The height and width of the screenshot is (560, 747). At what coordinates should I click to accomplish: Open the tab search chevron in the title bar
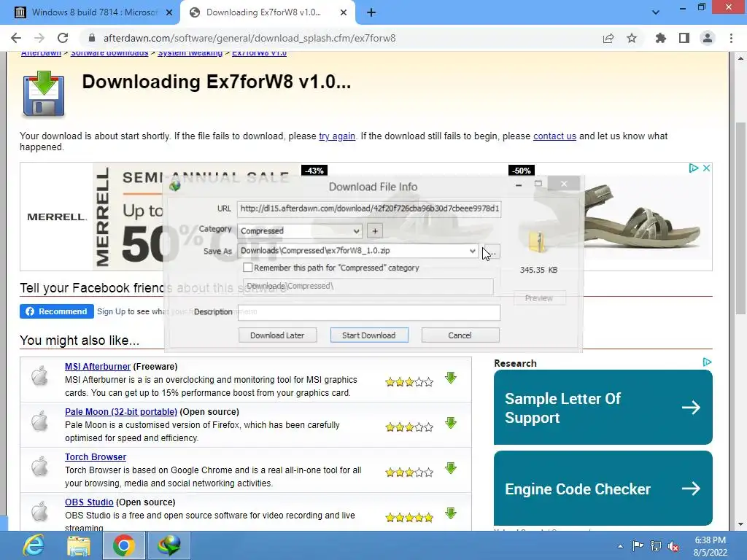(656, 13)
